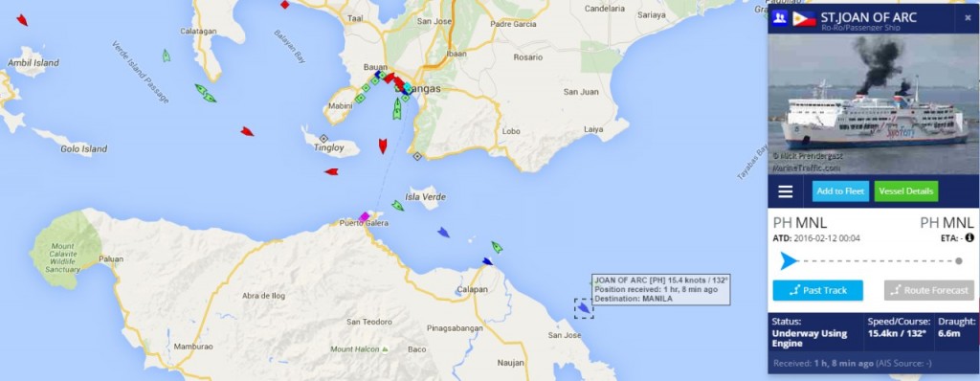Select dark blue marker at Bauan
The width and height of the screenshot is (980, 381).
(377, 75)
